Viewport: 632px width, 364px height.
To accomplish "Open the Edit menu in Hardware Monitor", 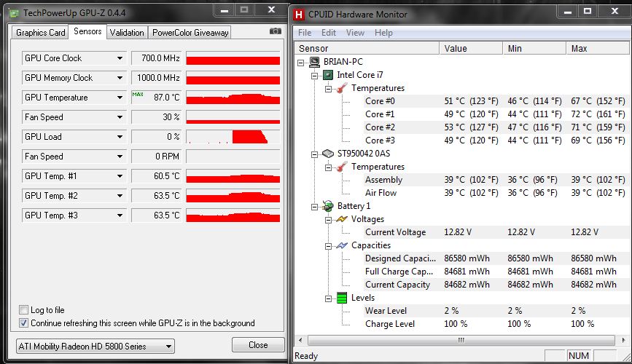I will pyautogui.click(x=329, y=33).
